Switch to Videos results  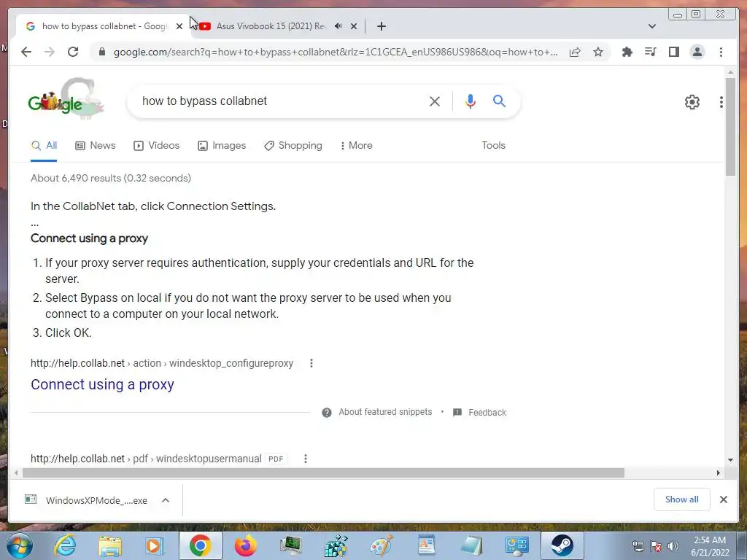point(156,146)
